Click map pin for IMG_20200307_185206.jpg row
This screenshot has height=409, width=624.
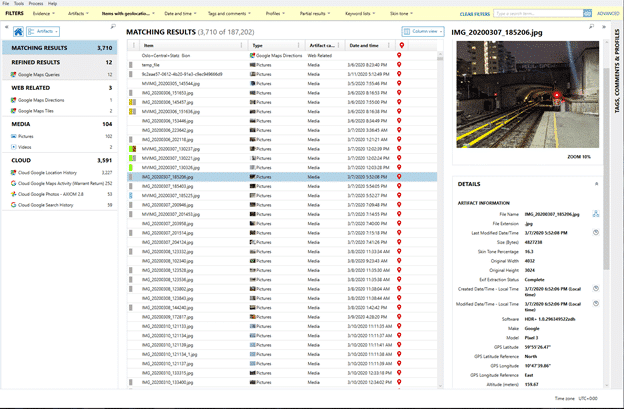click(399, 177)
